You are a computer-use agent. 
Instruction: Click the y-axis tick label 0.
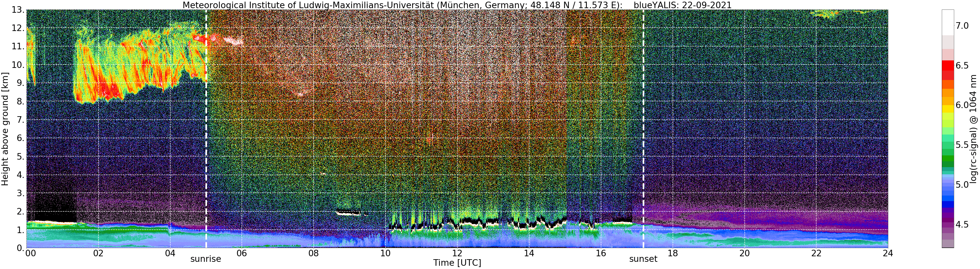click(x=21, y=247)
